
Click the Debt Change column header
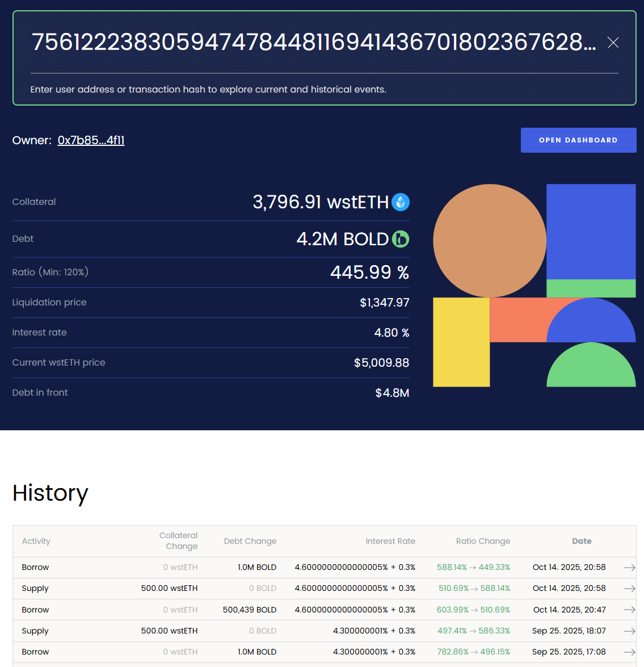click(x=250, y=541)
